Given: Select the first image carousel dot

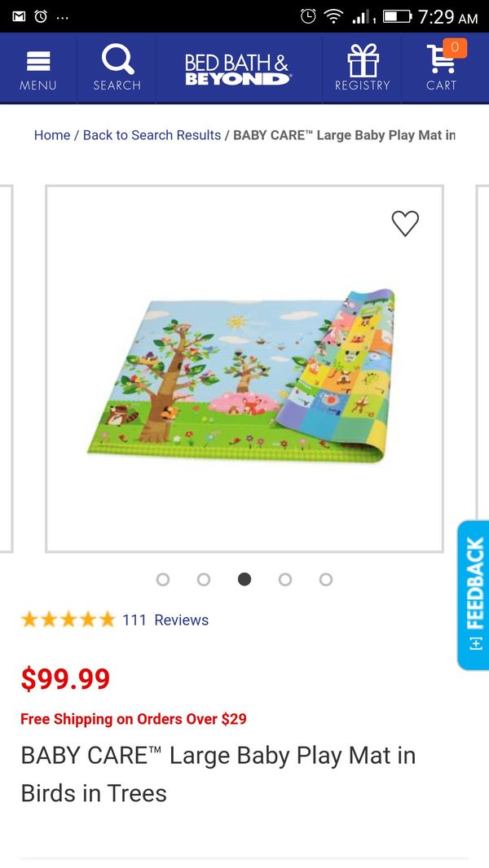Looking at the screenshot, I should pyautogui.click(x=163, y=579).
